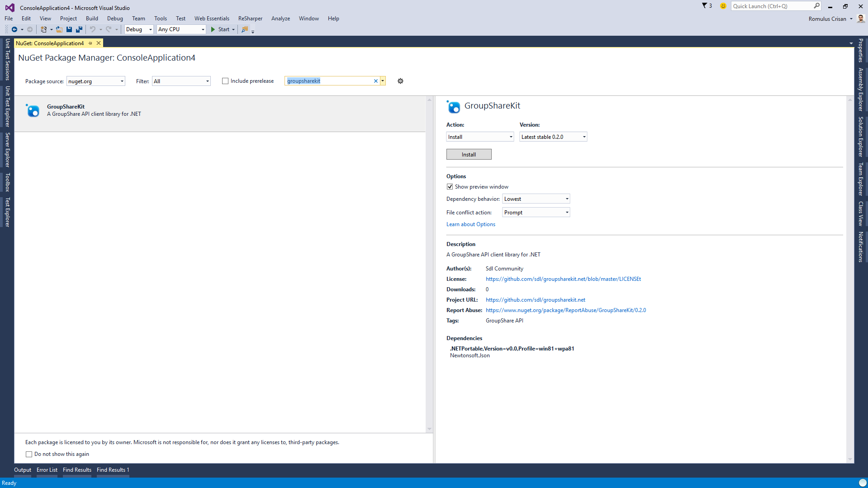Open the search box history dropdown arrow
868x488 pixels.
click(x=383, y=81)
